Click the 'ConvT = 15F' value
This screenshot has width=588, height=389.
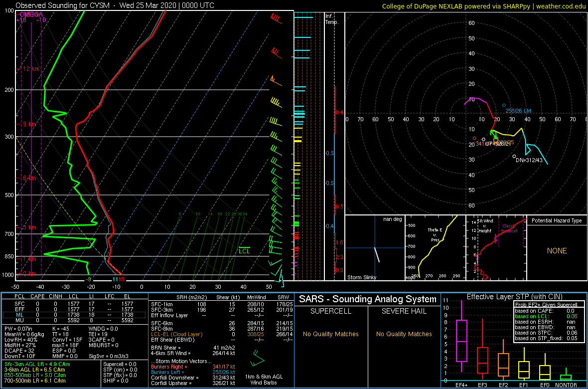[67, 339]
